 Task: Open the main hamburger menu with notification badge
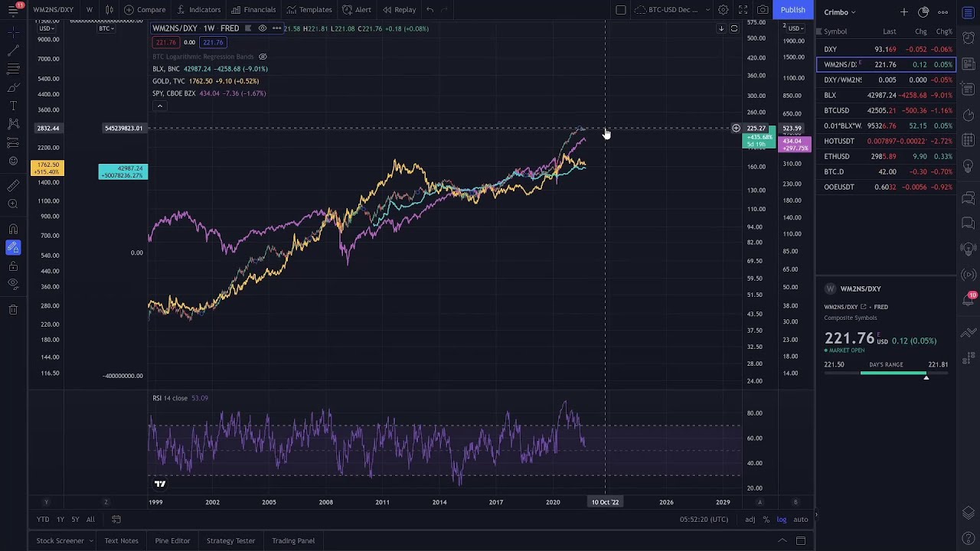13,9
